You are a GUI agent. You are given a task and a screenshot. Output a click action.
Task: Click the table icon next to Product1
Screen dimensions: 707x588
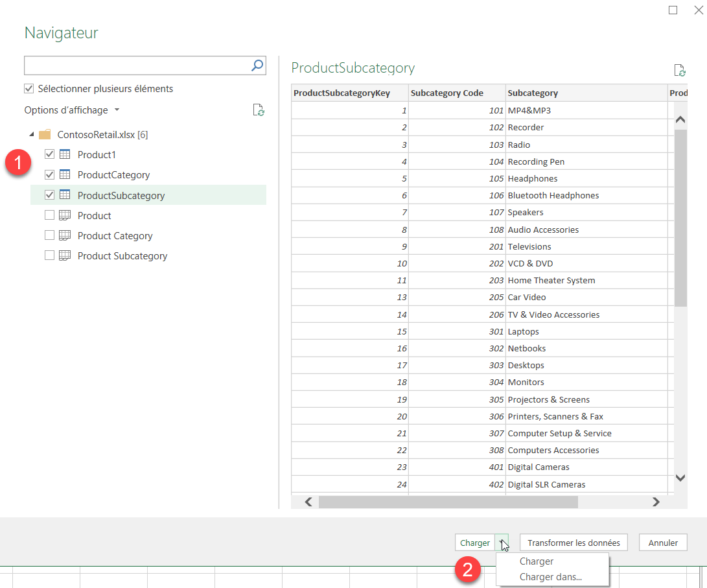pos(65,154)
